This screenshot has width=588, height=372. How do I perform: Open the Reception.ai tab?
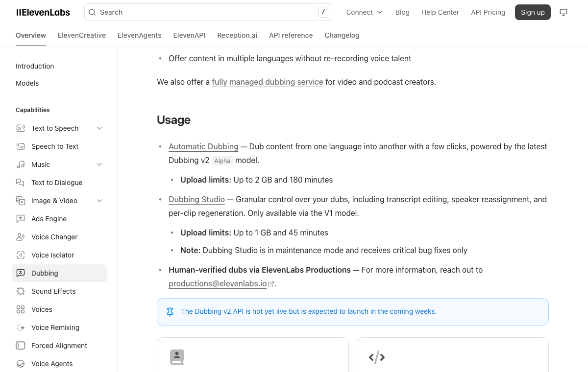(x=237, y=35)
